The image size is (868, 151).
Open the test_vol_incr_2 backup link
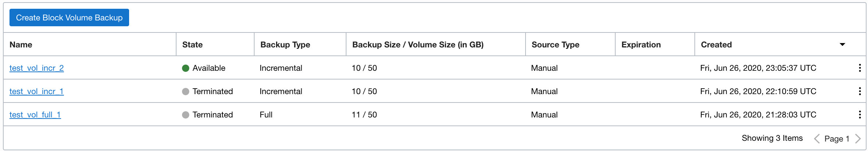pos(36,68)
